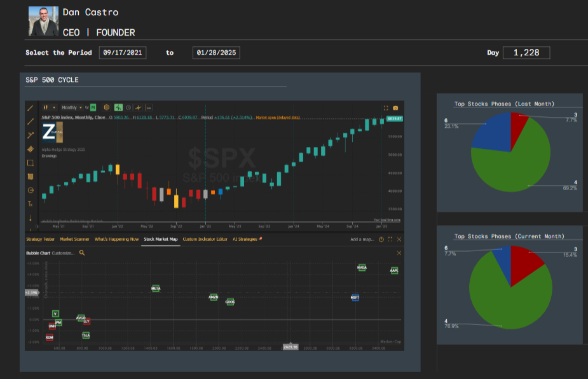The image size is (588, 379).
Task: Choose the parallel channel drawing tool
Action: [31, 149]
